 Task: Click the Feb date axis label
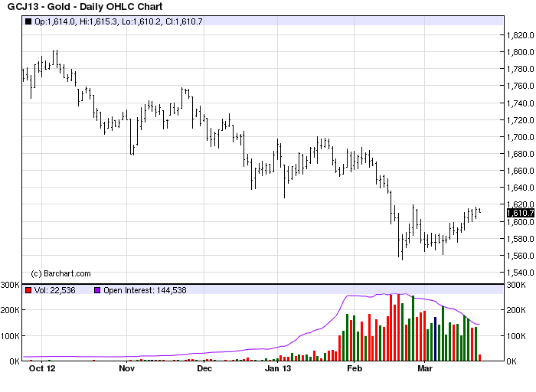tap(354, 368)
